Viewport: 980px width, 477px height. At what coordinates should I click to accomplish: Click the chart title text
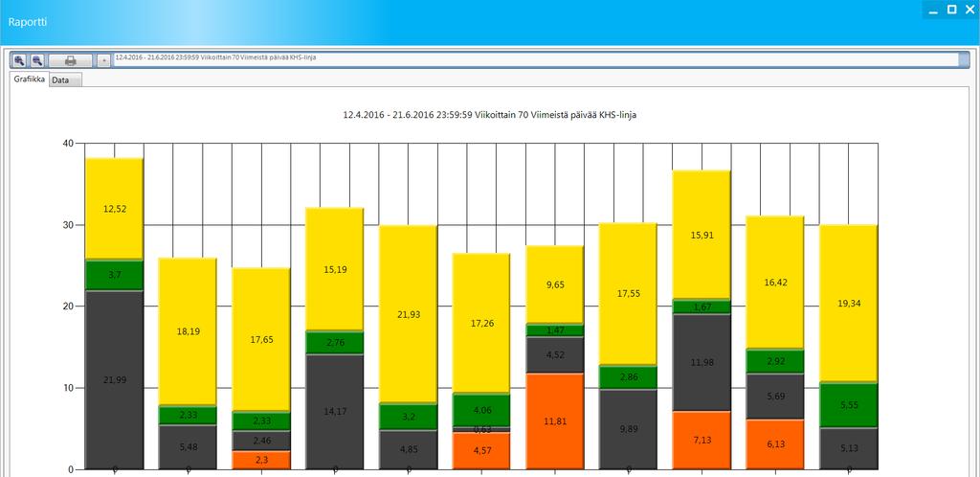(490, 115)
